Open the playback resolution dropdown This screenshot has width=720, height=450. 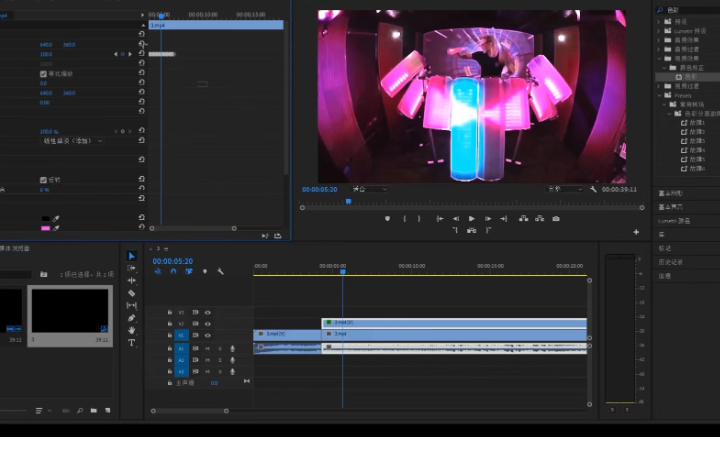coord(564,189)
